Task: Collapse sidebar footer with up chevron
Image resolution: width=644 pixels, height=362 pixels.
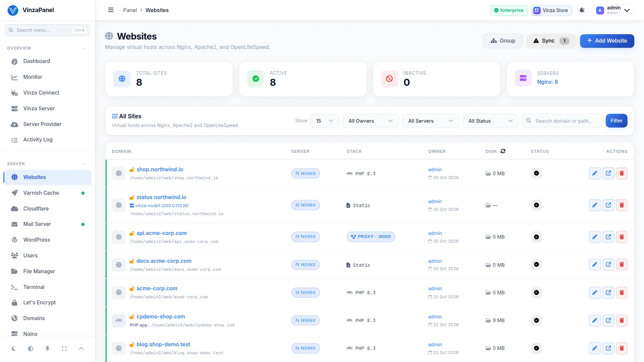Action: [81, 349]
